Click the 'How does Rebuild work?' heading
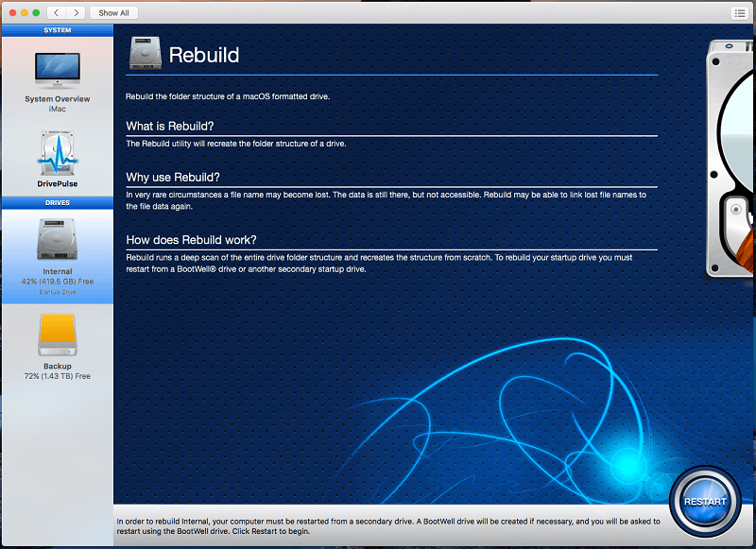This screenshot has height=549, width=756. tap(191, 240)
